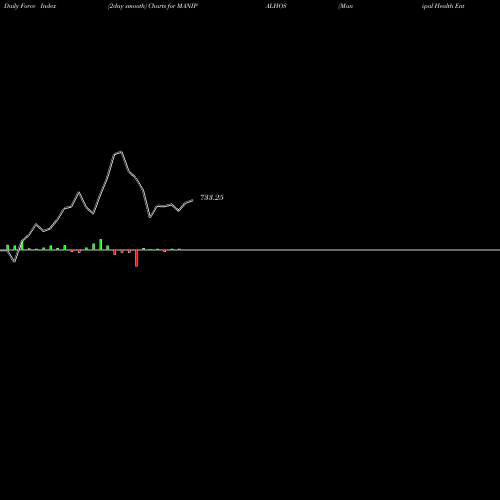
Task: Click the tallest red force index bar
Action: coord(136,258)
